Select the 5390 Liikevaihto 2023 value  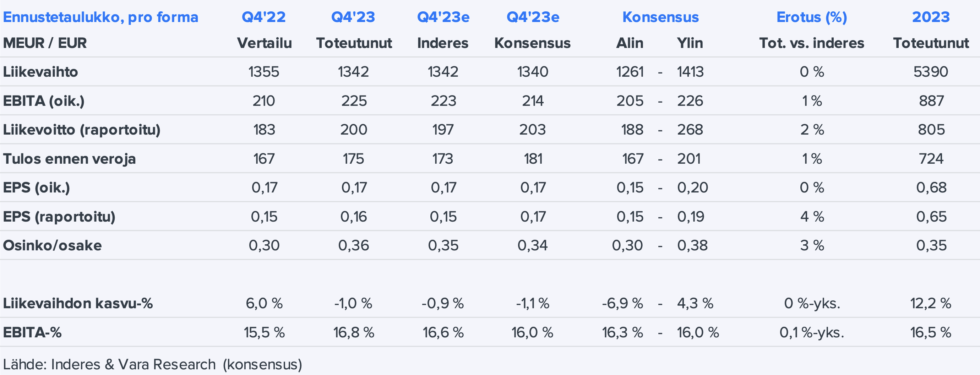pyautogui.click(x=931, y=72)
